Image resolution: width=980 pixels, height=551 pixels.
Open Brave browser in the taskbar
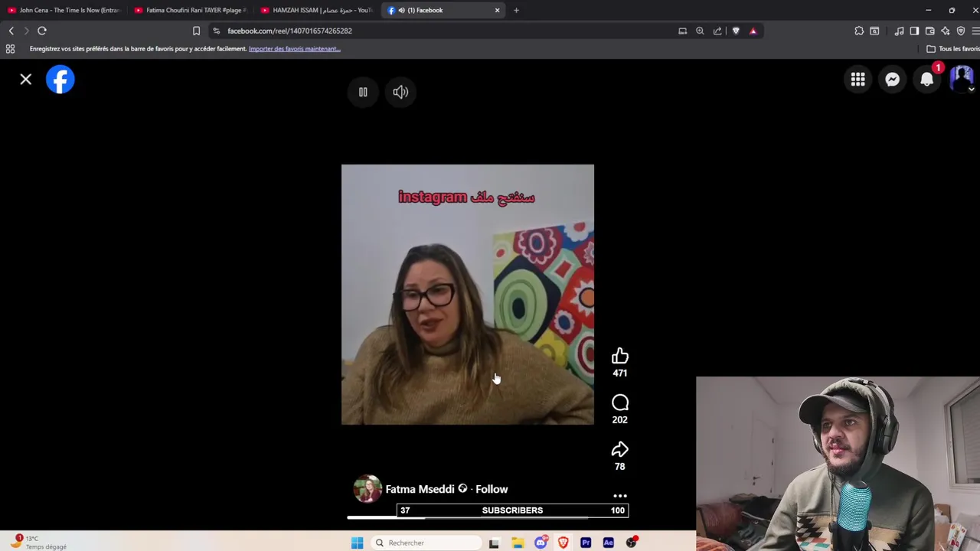click(563, 543)
